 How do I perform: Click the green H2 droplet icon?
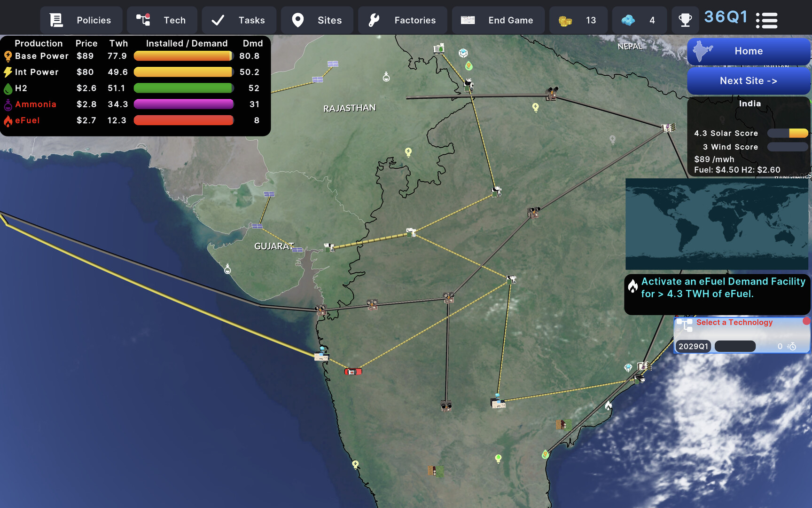(8, 88)
